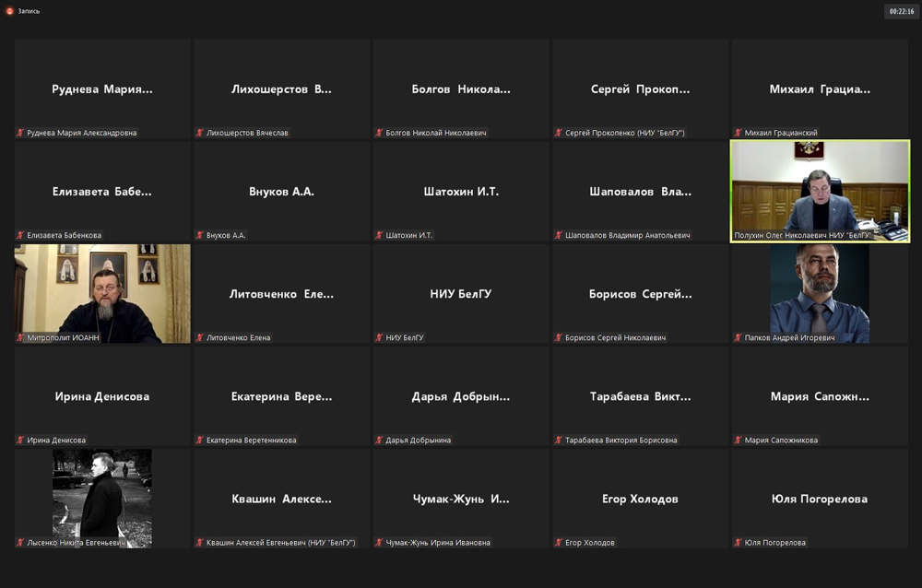Click the 'Запись' recording label
922x588 pixels.
tap(29, 11)
